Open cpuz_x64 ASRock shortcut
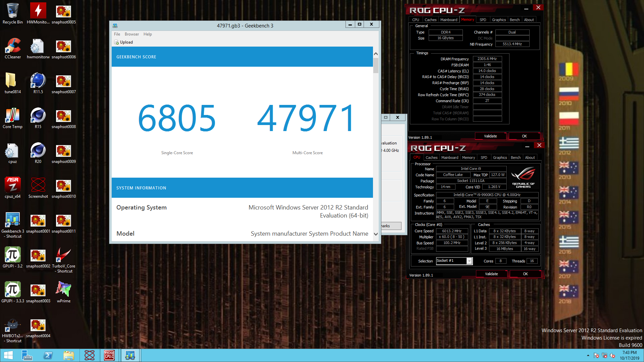The image size is (644, 362). (x=12, y=188)
